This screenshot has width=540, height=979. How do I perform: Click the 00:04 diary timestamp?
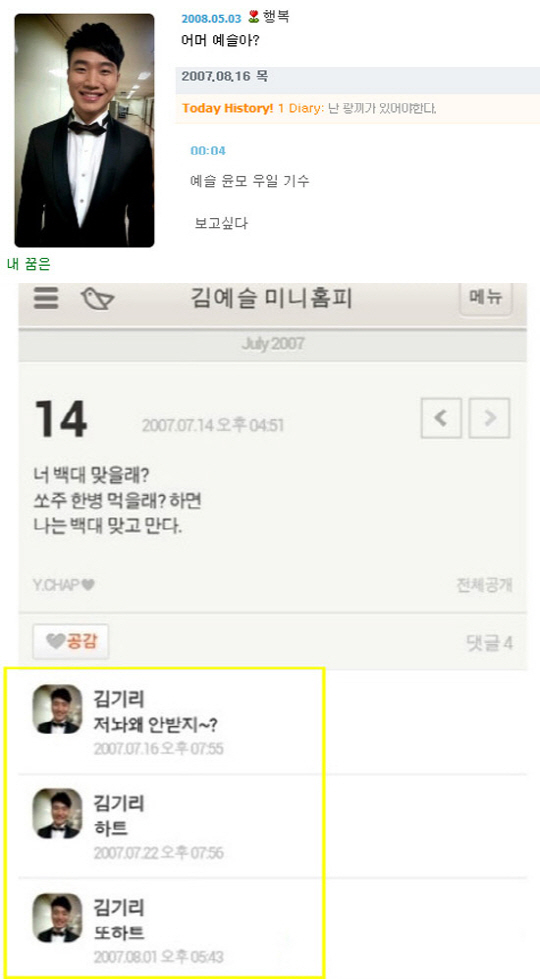[x=208, y=150]
